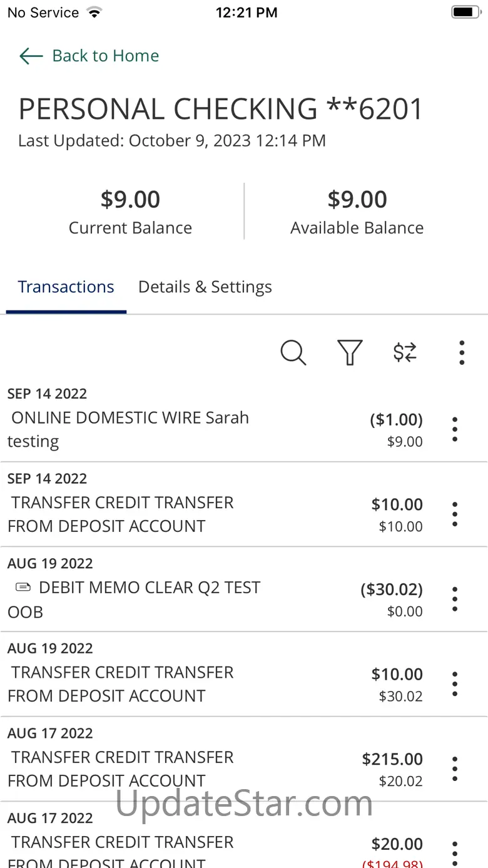Tap the back arrow icon
Image resolution: width=488 pixels, height=868 pixels.
point(31,56)
